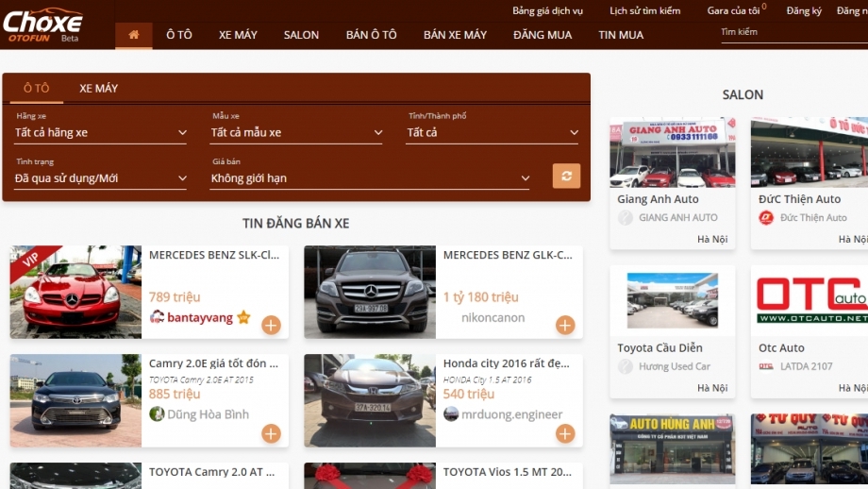Viewport: 868px width, 489px height.
Task: Add Honda City 2016 listing with plus icon
Action: click(x=565, y=433)
